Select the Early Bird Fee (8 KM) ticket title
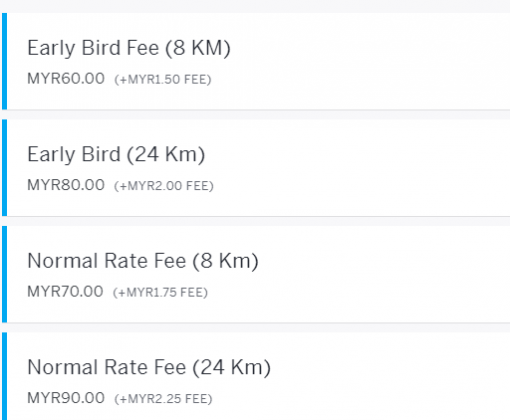Image resolution: width=510 pixels, height=420 pixels. click(129, 48)
